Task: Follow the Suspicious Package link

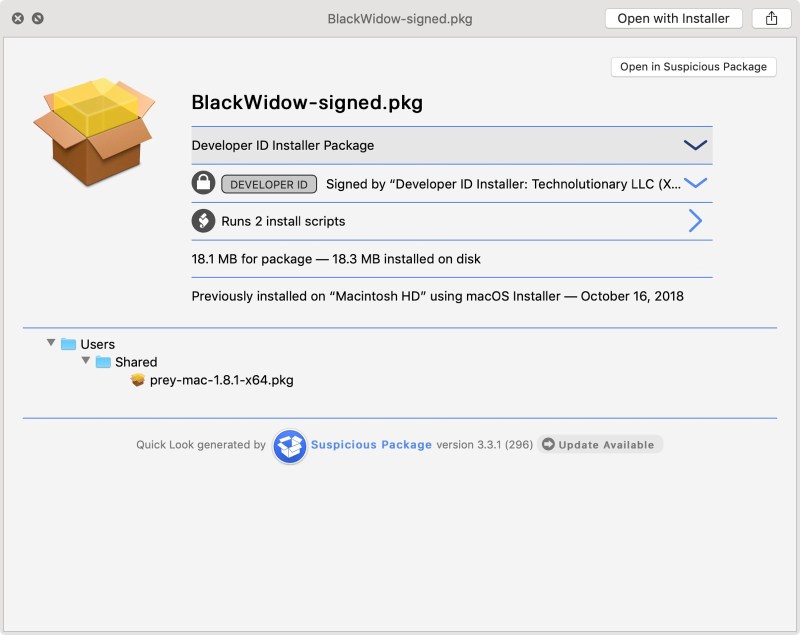Action: pos(371,444)
